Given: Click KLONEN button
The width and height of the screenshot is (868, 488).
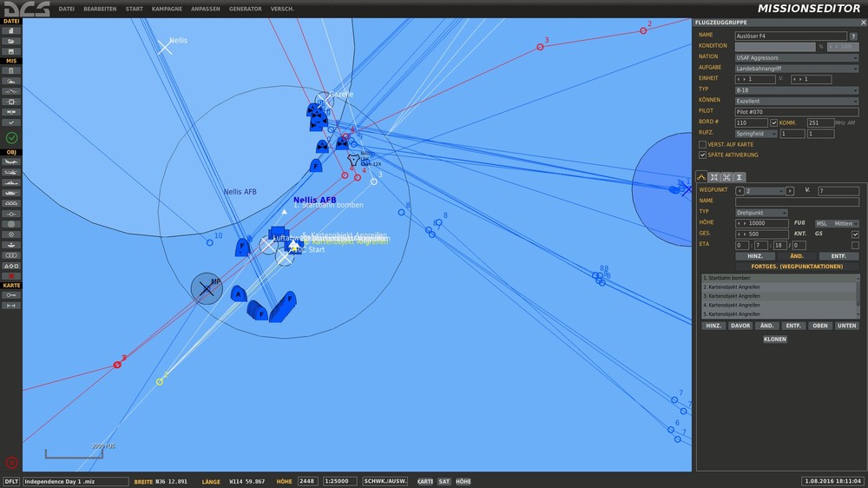Looking at the screenshot, I should 775,339.
